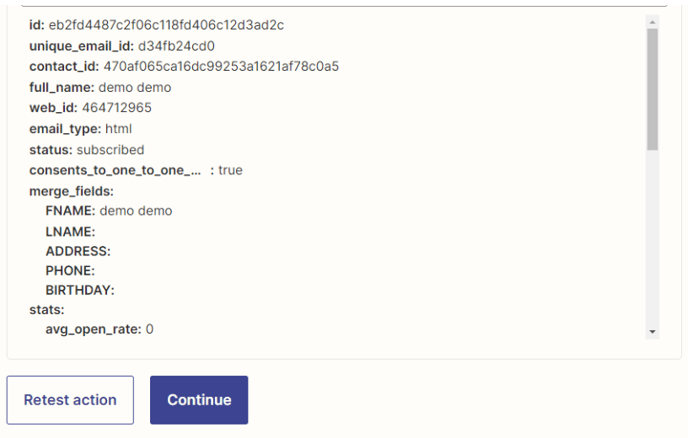
Task: Click the empty ADDRESS field label
Action: [78, 251]
